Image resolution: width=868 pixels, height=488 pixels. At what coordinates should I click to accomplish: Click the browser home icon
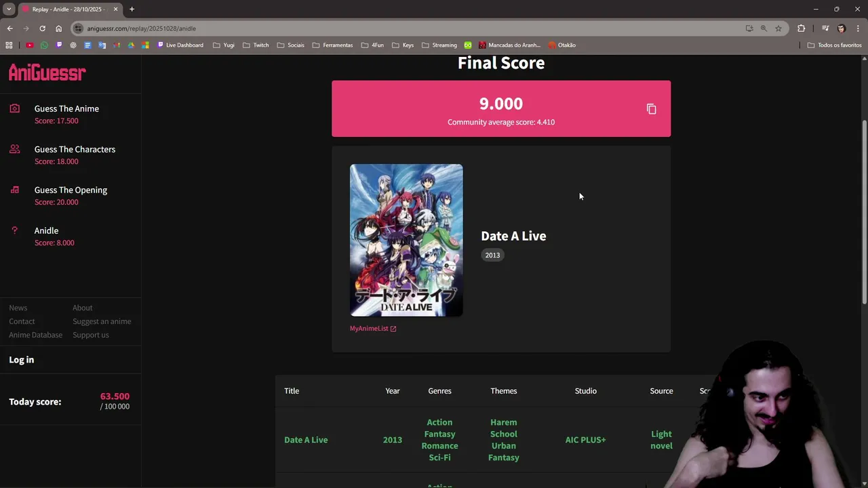tap(58, 28)
